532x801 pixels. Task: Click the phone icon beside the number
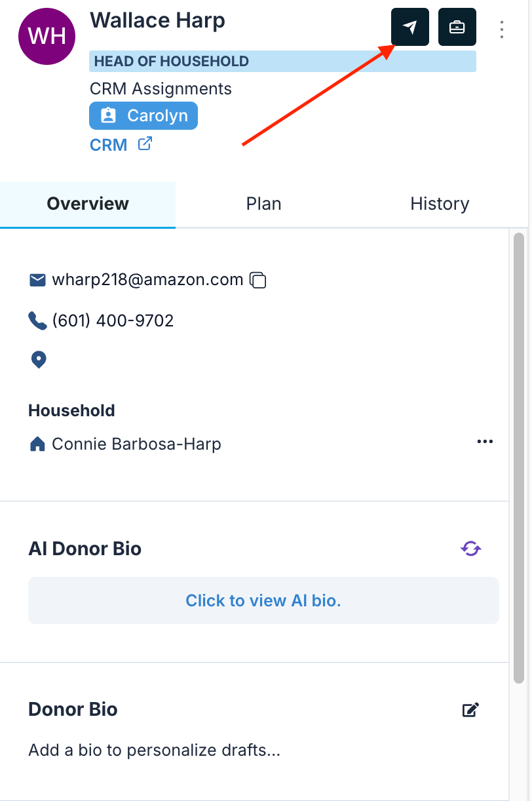(x=37, y=321)
